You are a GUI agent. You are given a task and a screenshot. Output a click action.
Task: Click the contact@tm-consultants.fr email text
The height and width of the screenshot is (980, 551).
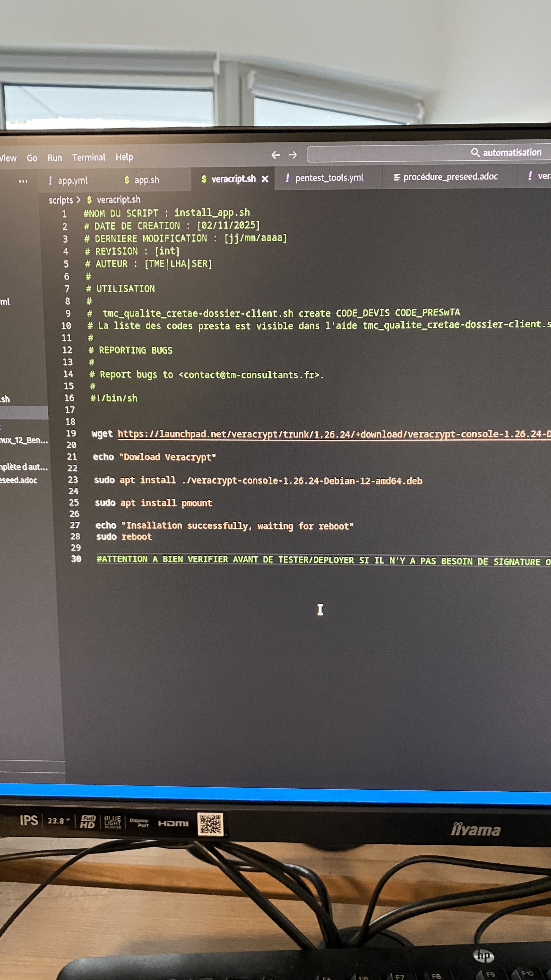pos(249,375)
